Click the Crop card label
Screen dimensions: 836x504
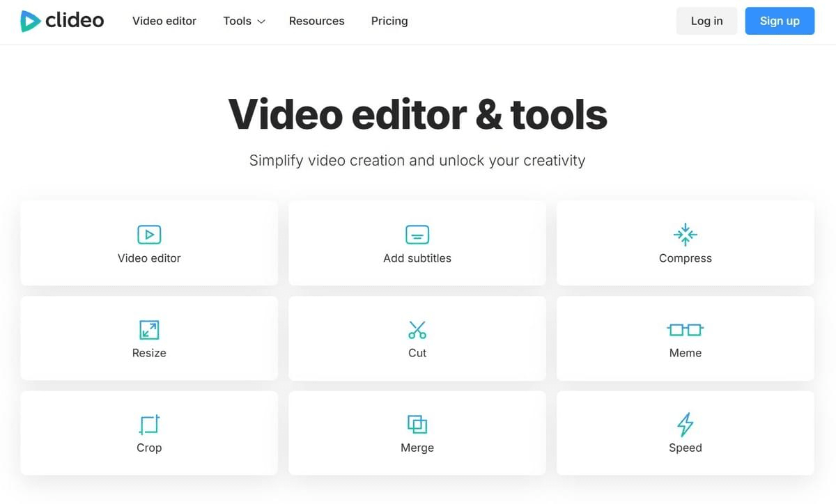click(149, 448)
